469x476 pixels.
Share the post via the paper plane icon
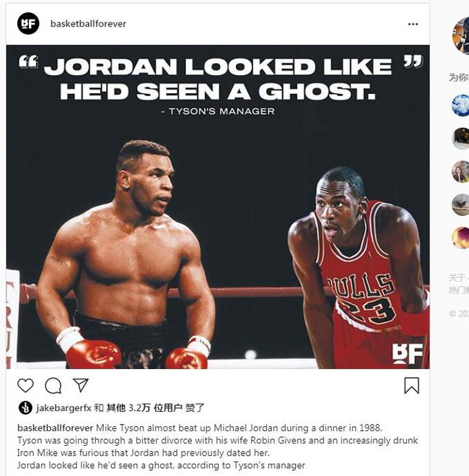pyautogui.click(x=81, y=385)
